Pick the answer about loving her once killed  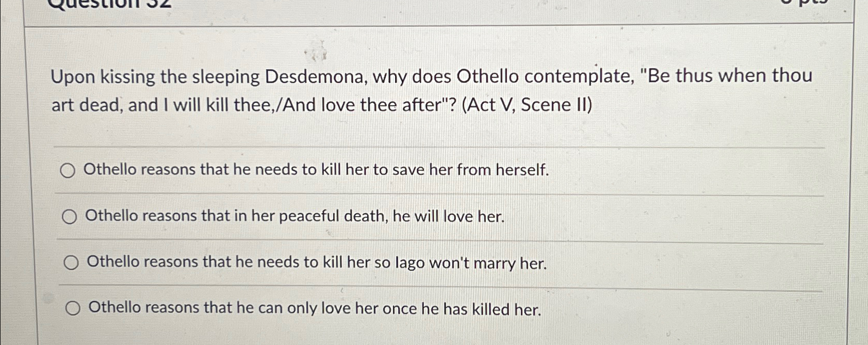[x=314, y=308]
